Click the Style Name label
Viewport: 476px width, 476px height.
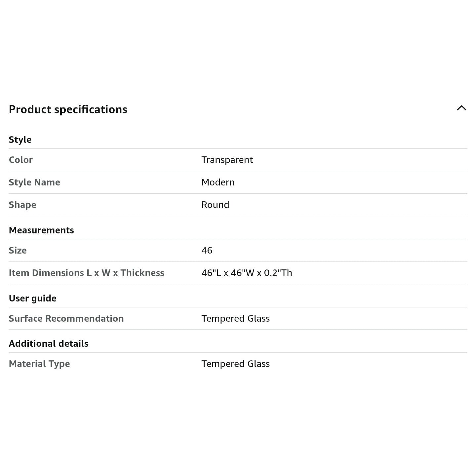[x=34, y=182]
